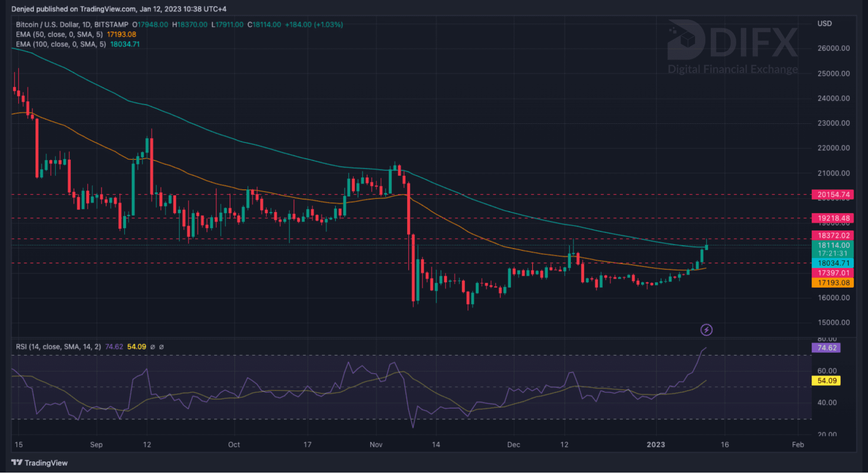Click the TradingView logo at bottom left
This screenshot has height=473, width=868.
40,463
